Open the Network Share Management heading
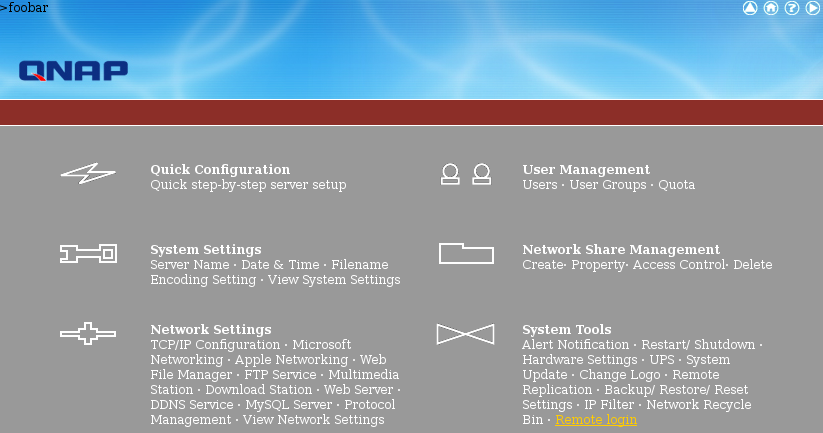 tap(621, 249)
